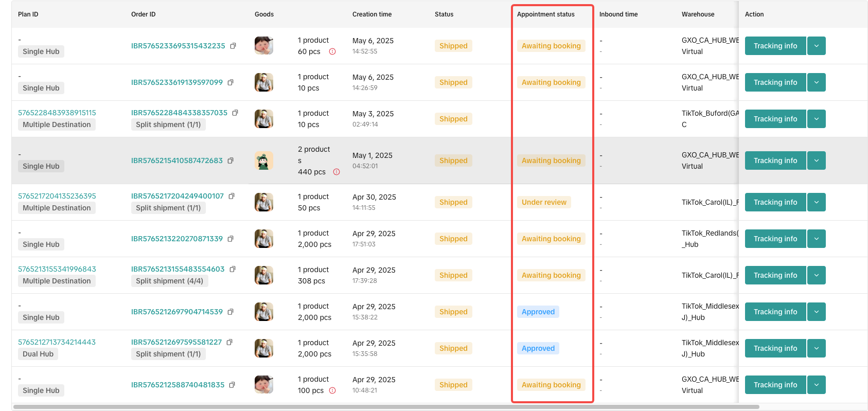Click red alert icon beside 440 pcs

[336, 172]
